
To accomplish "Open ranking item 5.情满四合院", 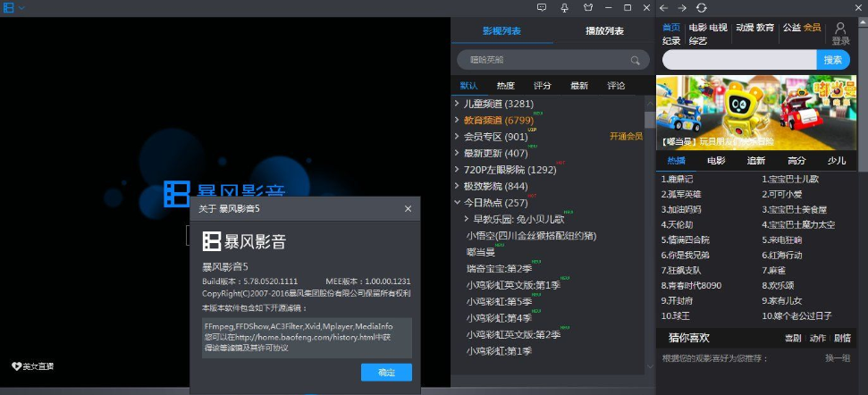I will [x=685, y=240].
